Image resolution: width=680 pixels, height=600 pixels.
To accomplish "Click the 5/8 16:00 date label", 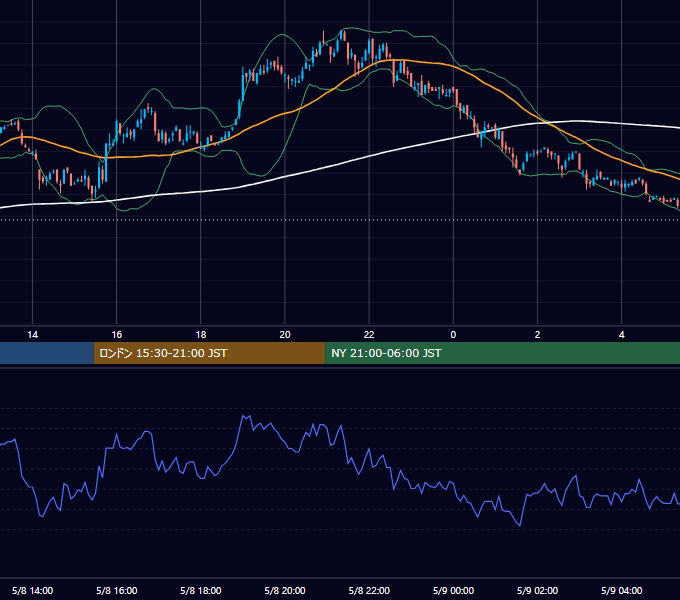I will click(x=117, y=591).
